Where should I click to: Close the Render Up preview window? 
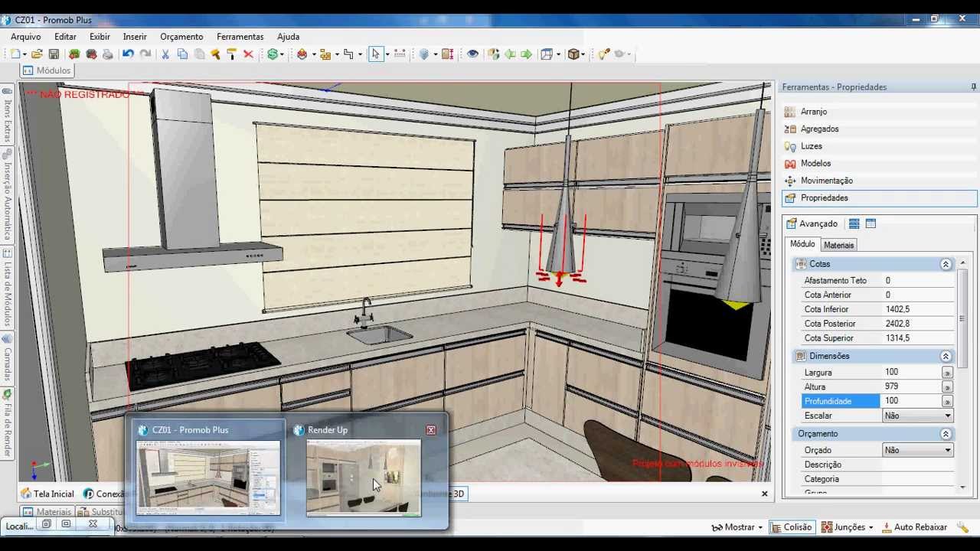pyautogui.click(x=431, y=430)
